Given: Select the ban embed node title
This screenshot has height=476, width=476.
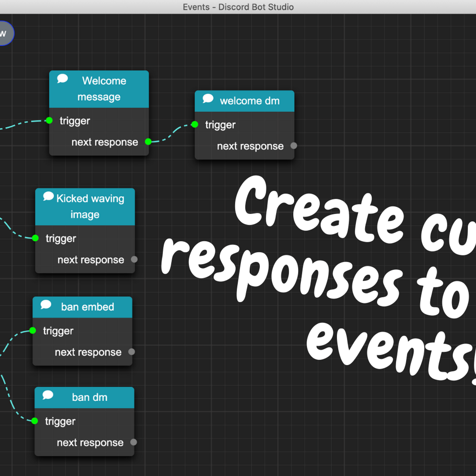Looking at the screenshot, I should pyautogui.click(x=87, y=307).
